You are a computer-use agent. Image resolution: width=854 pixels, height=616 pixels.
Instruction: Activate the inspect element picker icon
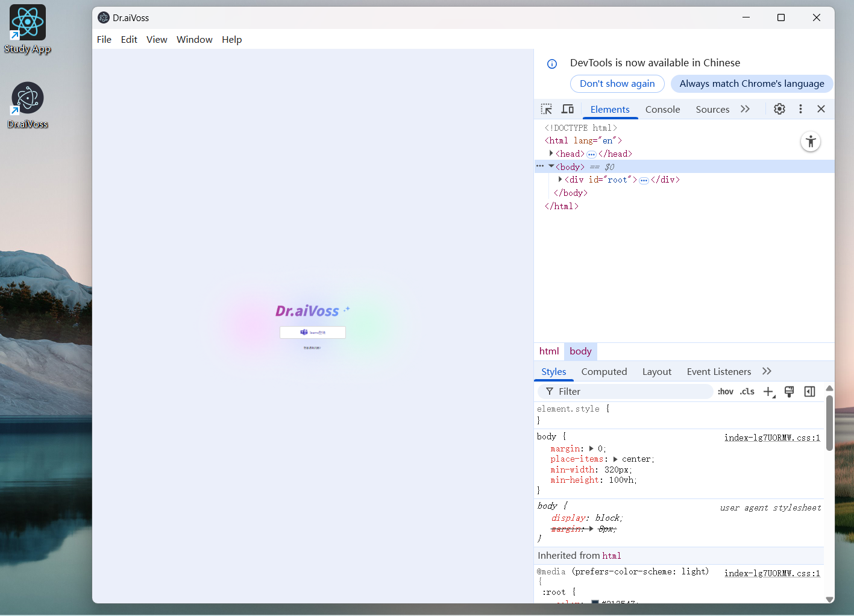coord(547,109)
